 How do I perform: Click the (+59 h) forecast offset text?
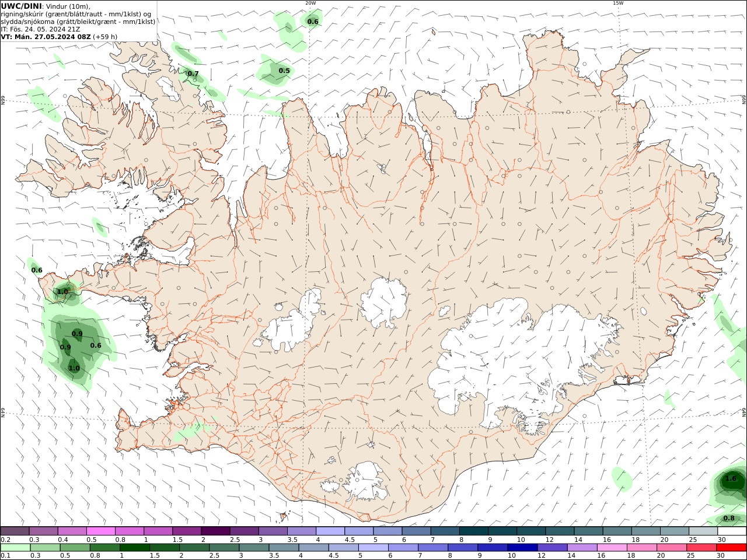(105, 37)
